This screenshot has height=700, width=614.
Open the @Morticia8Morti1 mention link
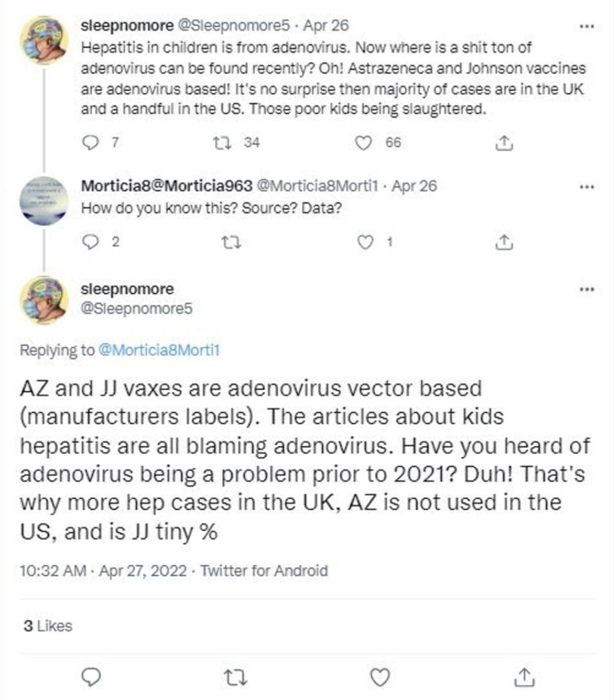tap(159, 350)
